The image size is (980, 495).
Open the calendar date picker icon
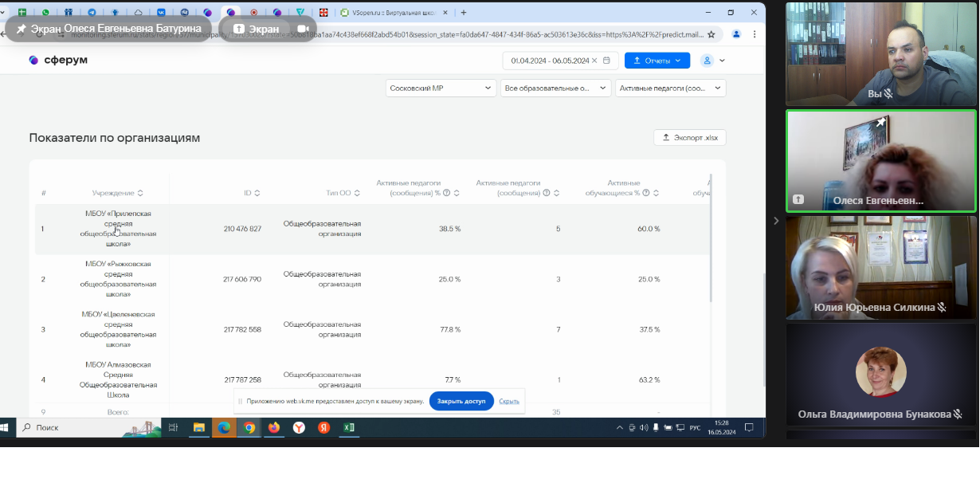[606, 61]
